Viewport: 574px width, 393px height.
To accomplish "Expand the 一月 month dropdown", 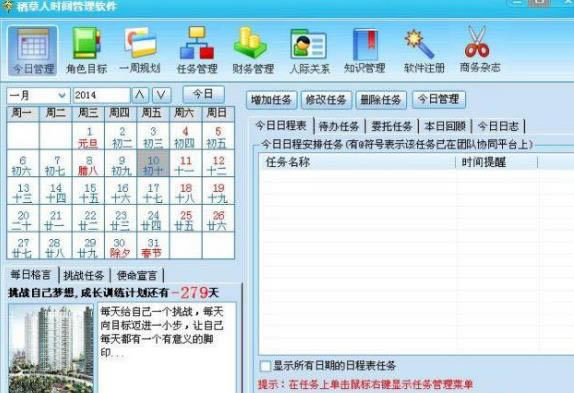I will [x=62, y=96].
